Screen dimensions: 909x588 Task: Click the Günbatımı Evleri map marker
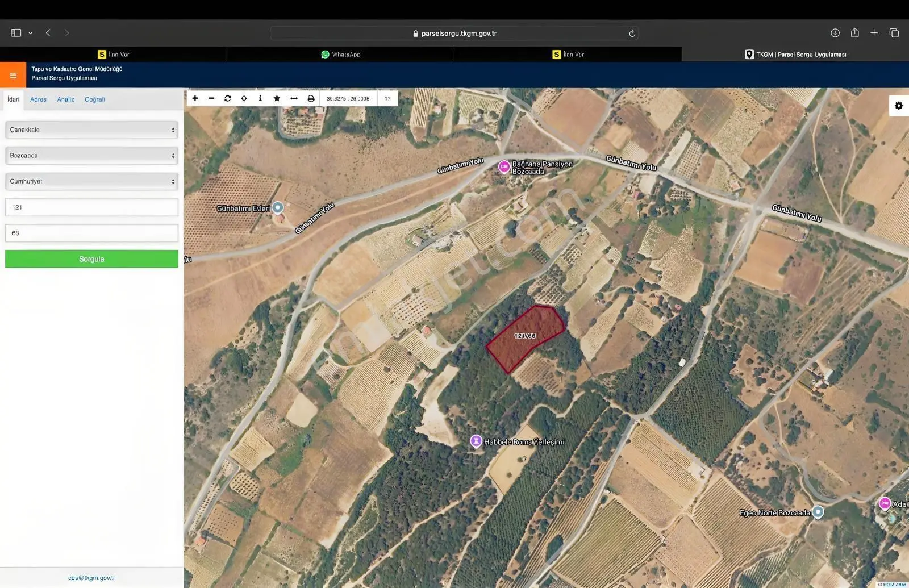tap(278, 207)
